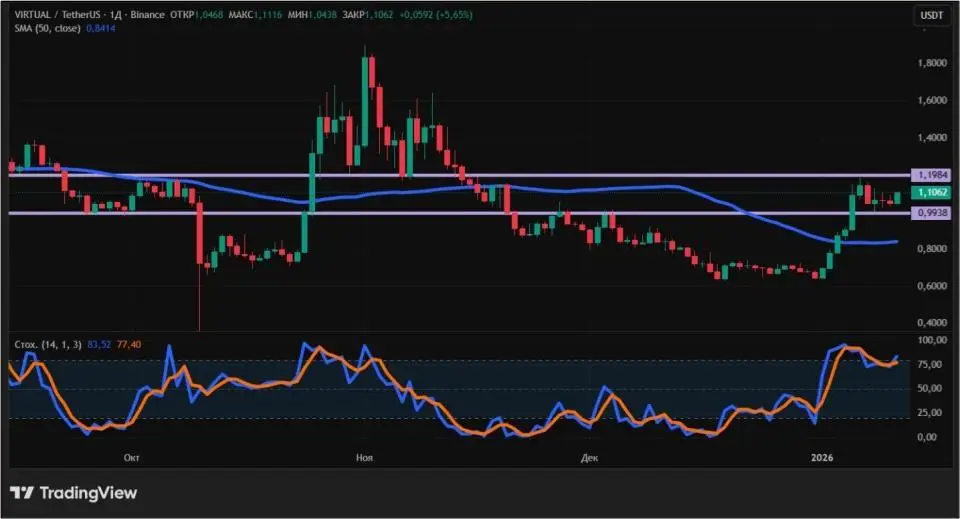
Task: Click the 0,9938 price level label
Action: coord(933,213)
